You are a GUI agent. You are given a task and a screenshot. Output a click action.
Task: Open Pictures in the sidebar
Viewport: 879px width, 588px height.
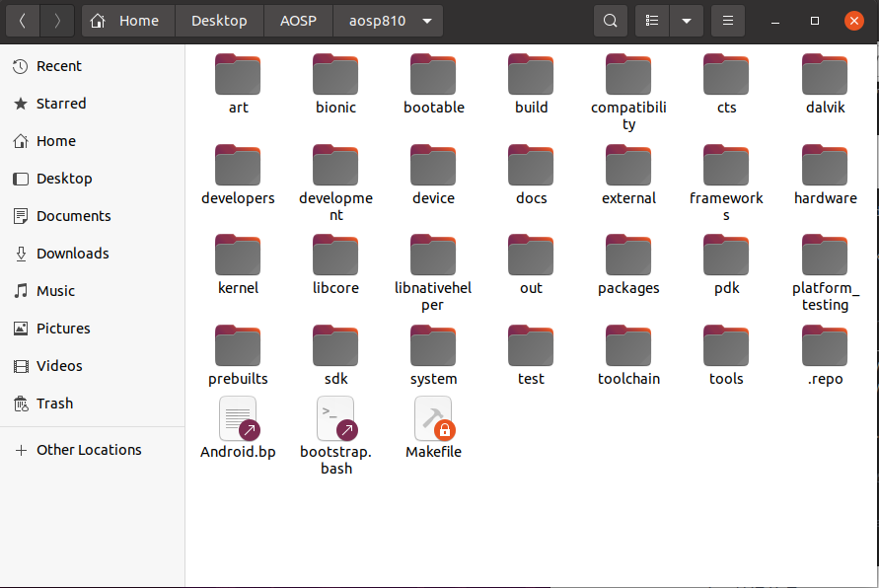coord(93,329)
